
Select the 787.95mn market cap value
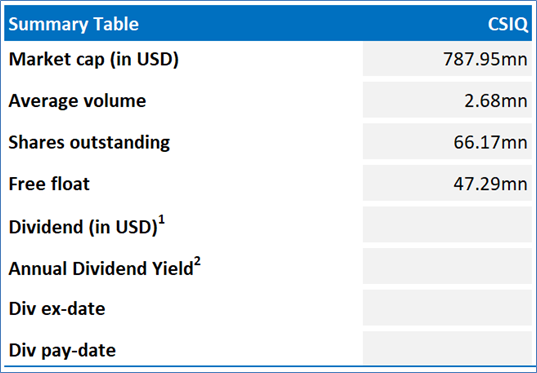[485, 59]
